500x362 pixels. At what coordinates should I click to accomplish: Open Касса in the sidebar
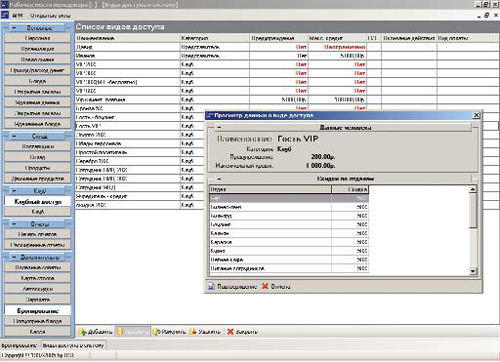coord(37,332)
